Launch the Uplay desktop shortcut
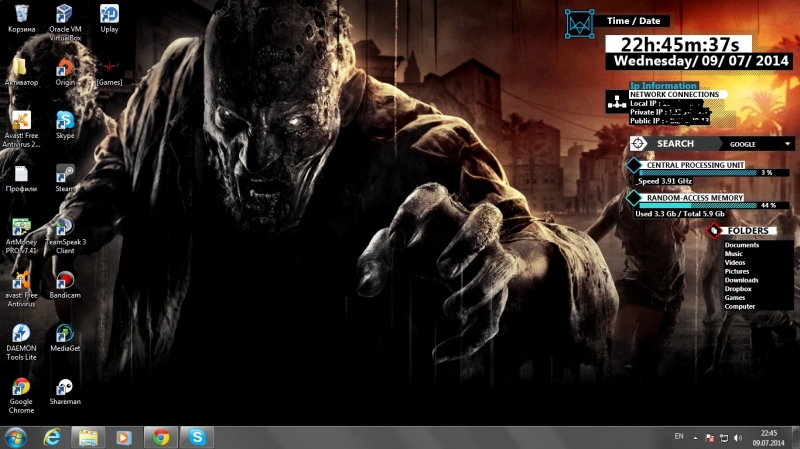 pos(109,19)
